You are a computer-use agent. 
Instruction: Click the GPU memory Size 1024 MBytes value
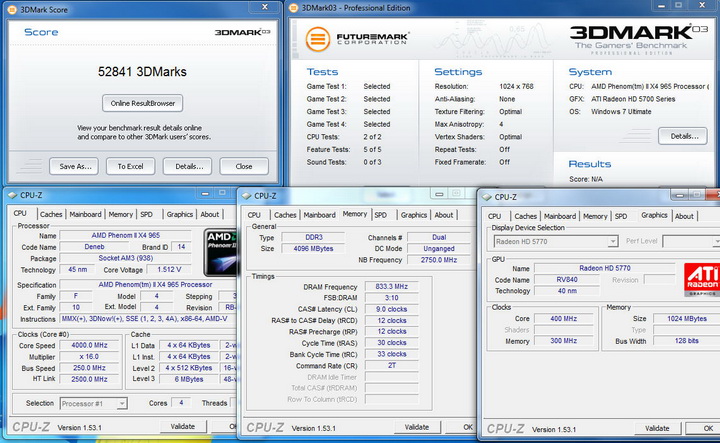[687, 319]
